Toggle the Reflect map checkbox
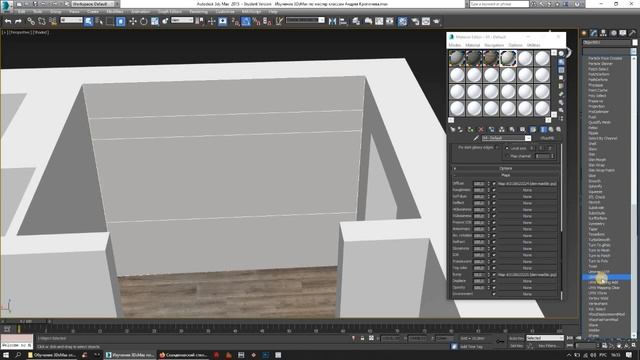Viewport: 640px width, 360px height. coord(494,203)
